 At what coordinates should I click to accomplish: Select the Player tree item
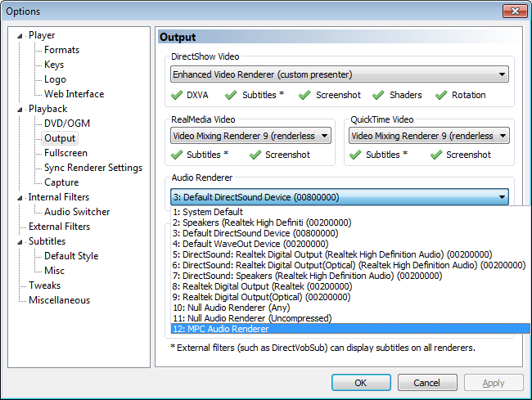[x=42, y=35]
